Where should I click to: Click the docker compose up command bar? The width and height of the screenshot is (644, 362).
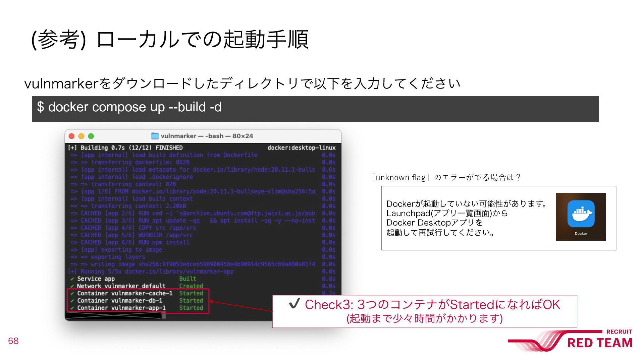pos(315,109)
